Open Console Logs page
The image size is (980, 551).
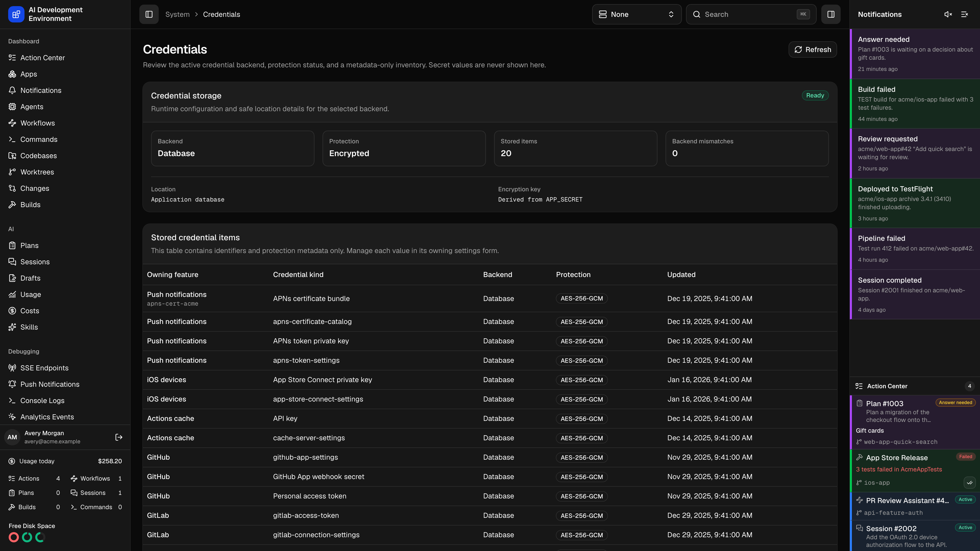65,401
